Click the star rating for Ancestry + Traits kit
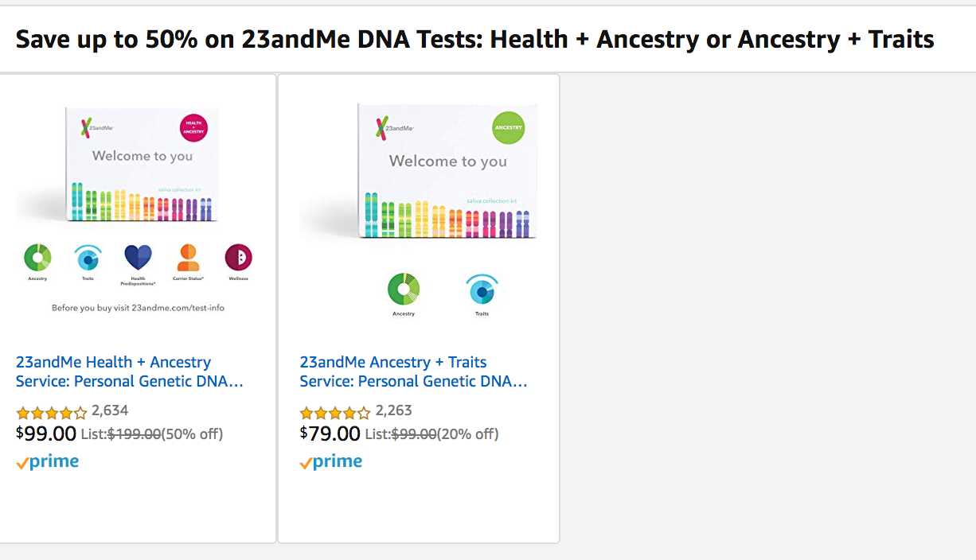This screenshot has height=560, width=976. tap(335, 413)
